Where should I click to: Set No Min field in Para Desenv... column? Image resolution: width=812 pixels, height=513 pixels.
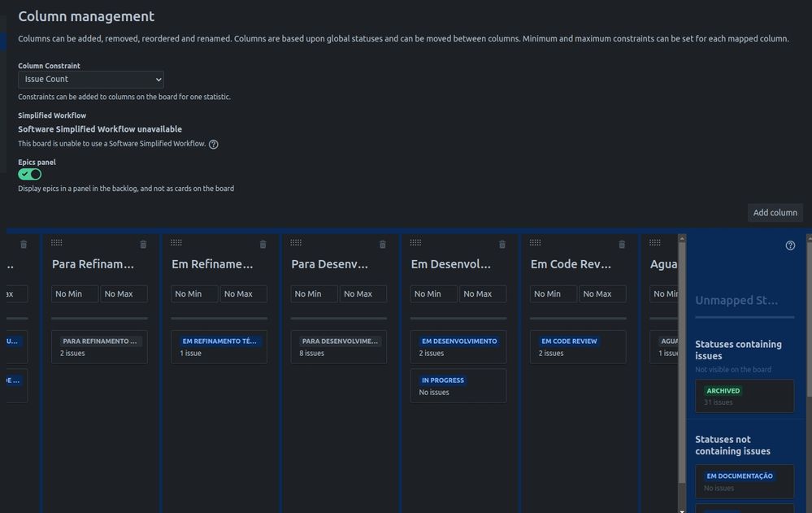pyautogui.click(x=314, y=293)
